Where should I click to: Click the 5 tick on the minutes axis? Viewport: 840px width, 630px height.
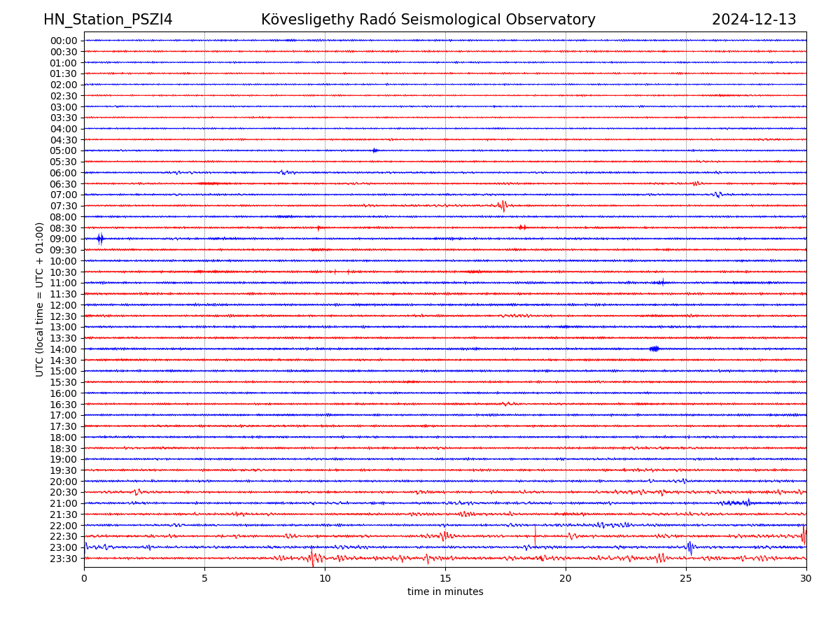(x=204, y=578)
